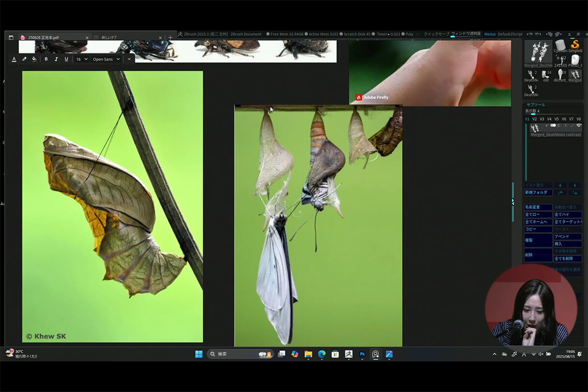Click the text color icon
This screenshot has width=588, height=392.
[14, 59]
